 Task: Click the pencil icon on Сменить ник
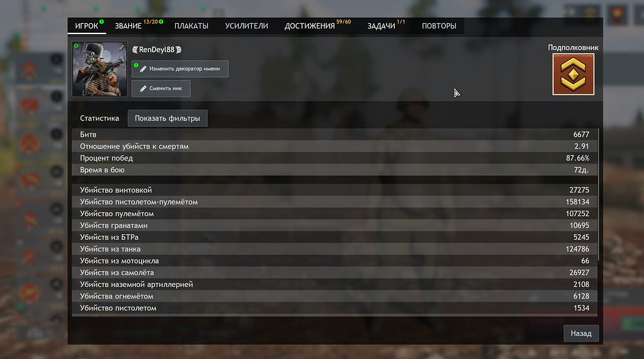pyautogui.click(x=143, y=88)
